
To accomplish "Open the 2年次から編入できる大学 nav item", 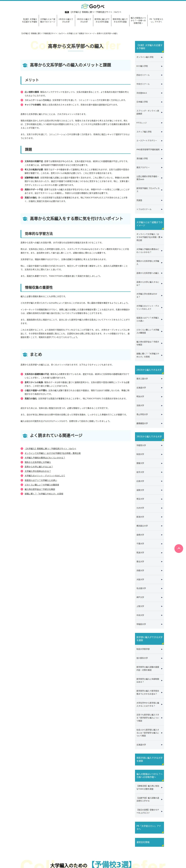I will click(66, 21).
